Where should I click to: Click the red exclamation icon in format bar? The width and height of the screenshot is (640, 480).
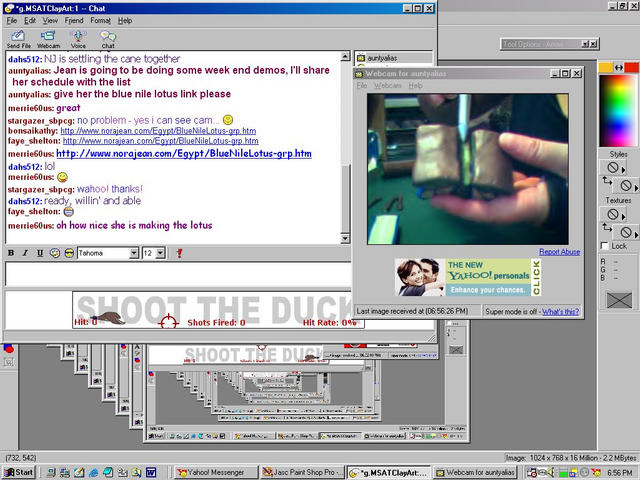coord(179,253)
